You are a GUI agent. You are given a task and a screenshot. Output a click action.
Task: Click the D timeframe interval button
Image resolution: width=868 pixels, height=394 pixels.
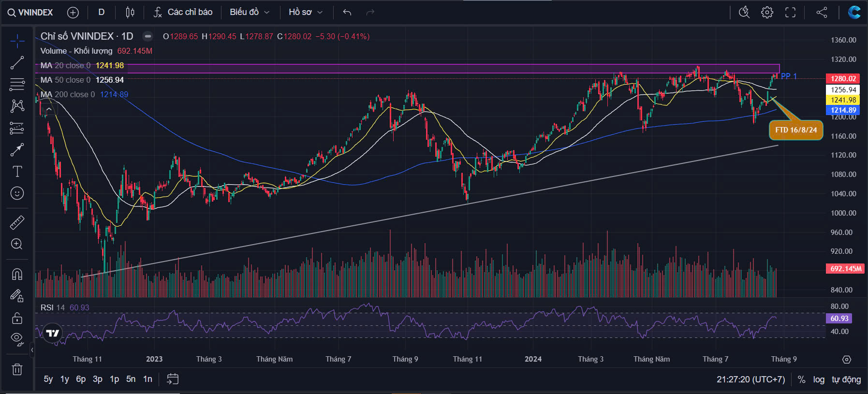pyautogui.click(x=102, y=12)
